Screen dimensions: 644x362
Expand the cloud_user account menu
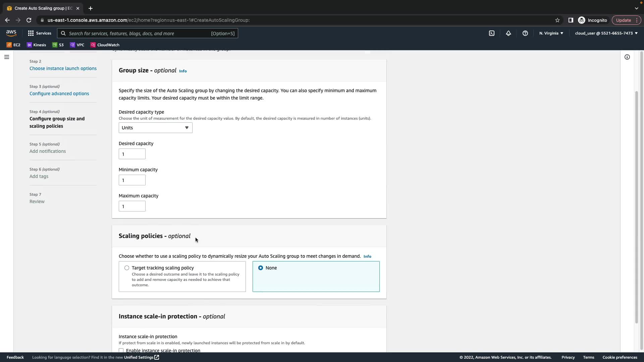pyautogui.click(x=606, y=33)
